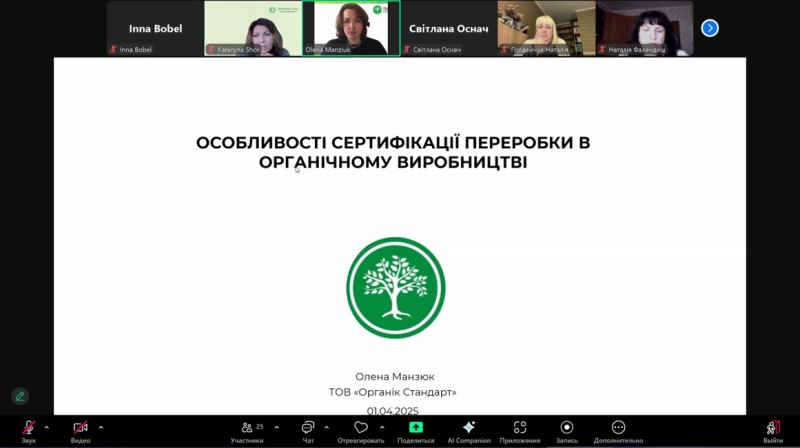
Task: Toggle recording with Запись
Action: coord(567,428)
